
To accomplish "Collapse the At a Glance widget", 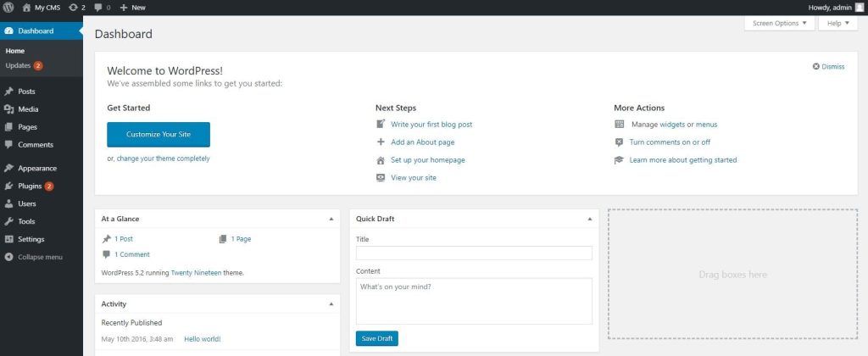I will point(331,219).
